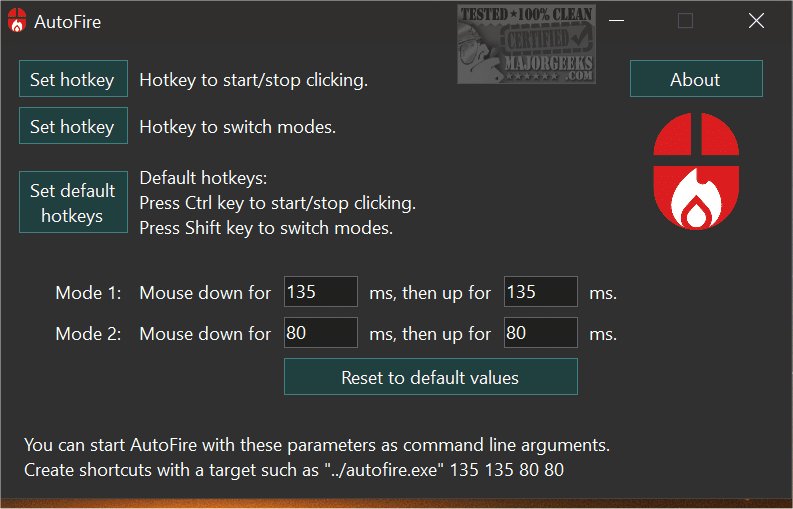Click the Mode 1 label
The width and height of the screenshot is (793, 509).
tap(88, 293)
